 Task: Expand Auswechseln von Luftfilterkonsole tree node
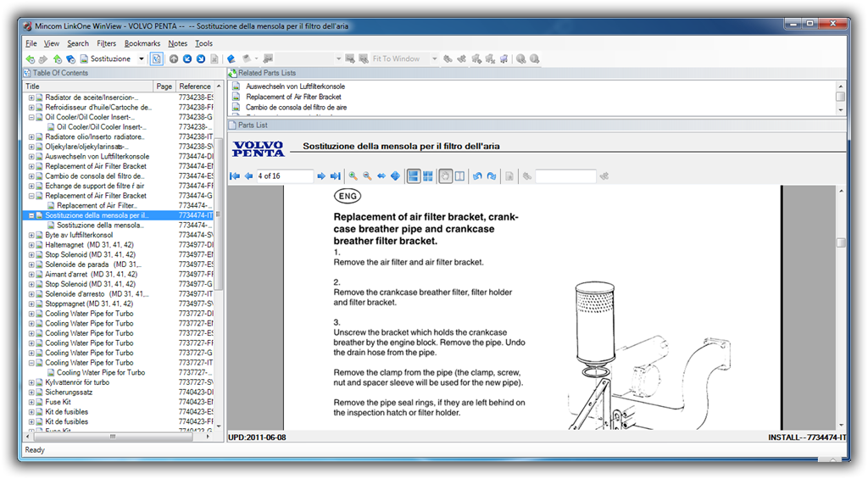pos(31,157)
